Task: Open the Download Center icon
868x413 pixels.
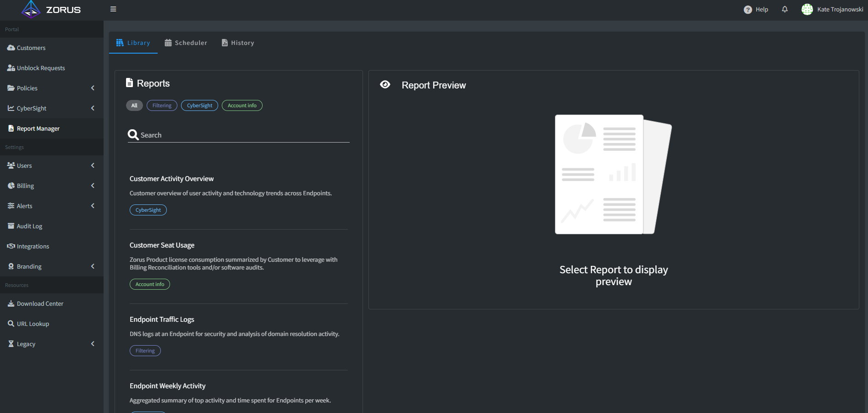Action: pyautogui.click(x=11, y=303)
